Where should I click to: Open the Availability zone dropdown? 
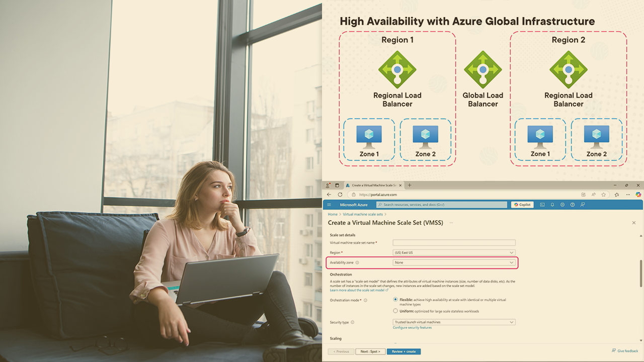(454, 262)
